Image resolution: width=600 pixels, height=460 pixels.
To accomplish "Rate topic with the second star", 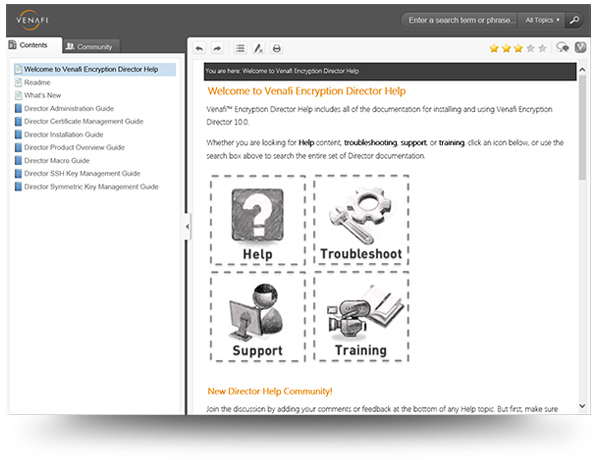I will point(506,48).
